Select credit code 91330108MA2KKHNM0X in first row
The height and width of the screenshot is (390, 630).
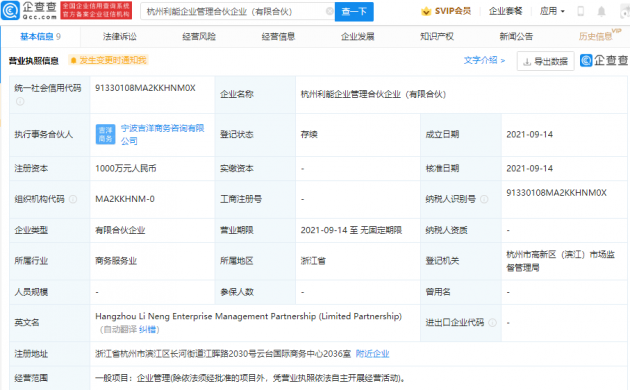tap(145, 88)
